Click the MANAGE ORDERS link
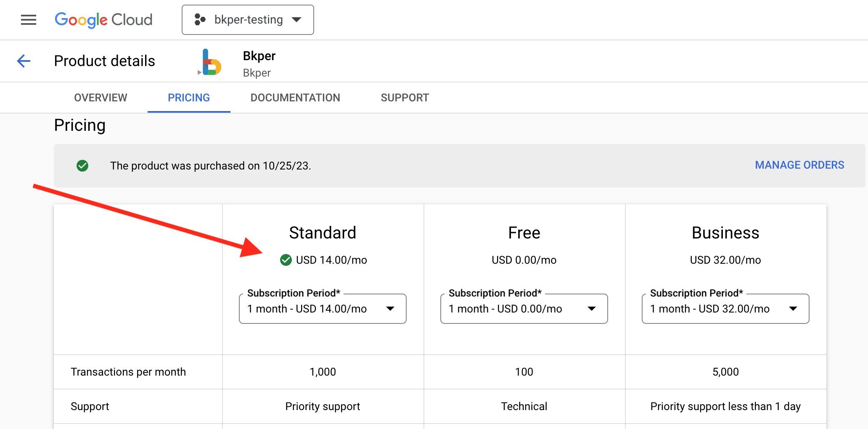 coord(799,165)
